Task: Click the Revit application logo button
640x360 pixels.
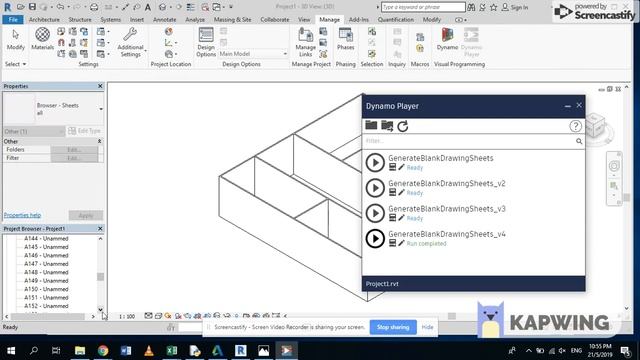Action: point(7,7)
